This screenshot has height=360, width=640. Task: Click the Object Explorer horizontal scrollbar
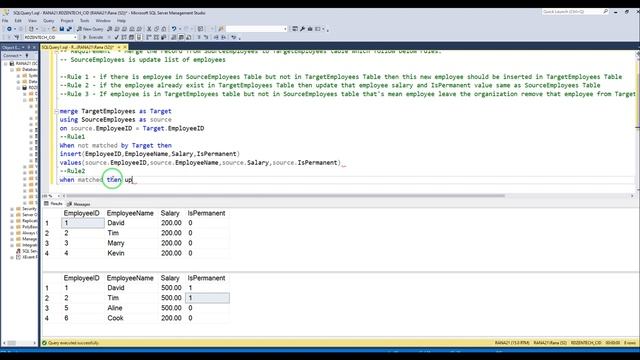click(11, 343)
